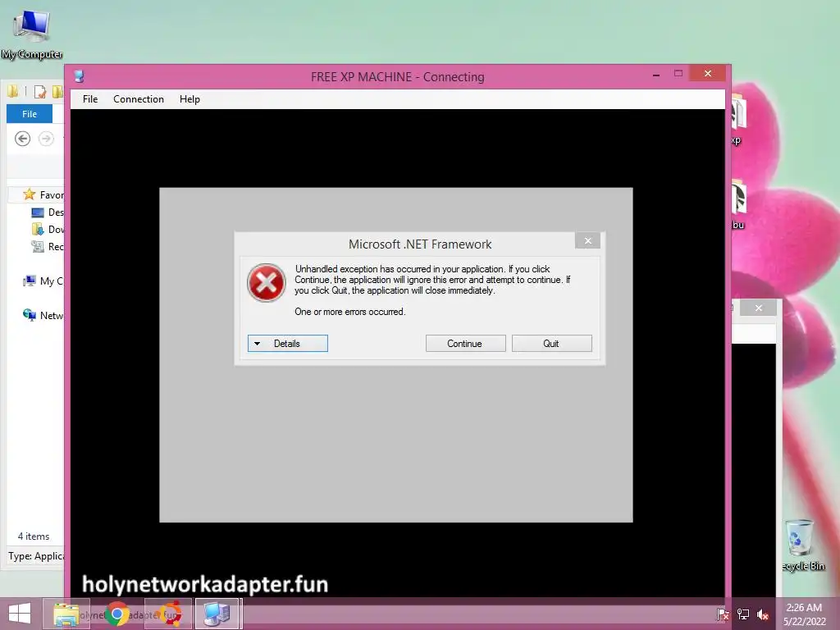Click the folder icon in Explorer title bar

tap(13, 91)
